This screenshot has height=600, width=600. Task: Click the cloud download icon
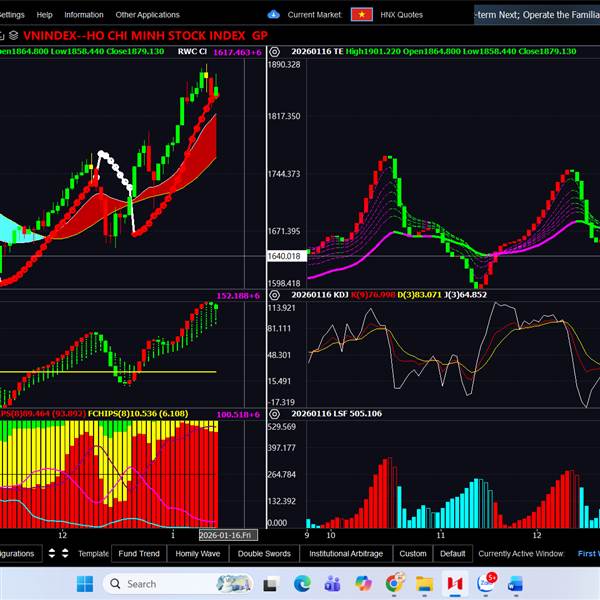point(274,15)
